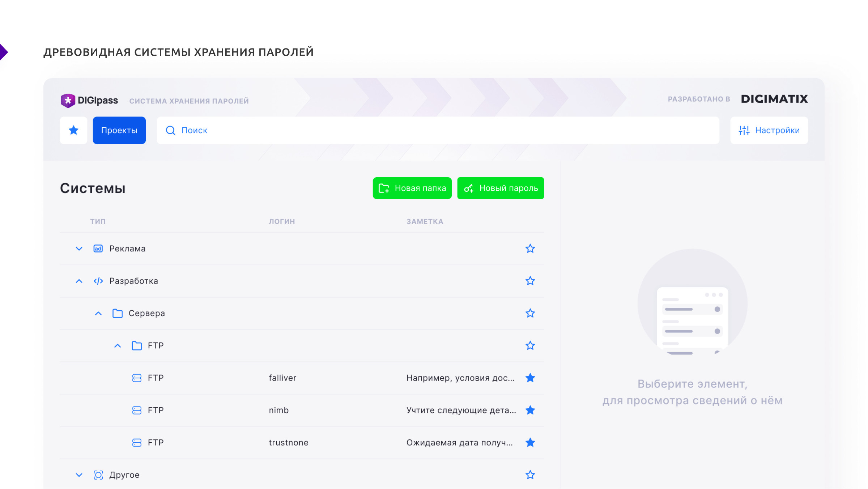Expand the Другое category
The height and width of the screenshot is (489, 868).
[79, 475]
